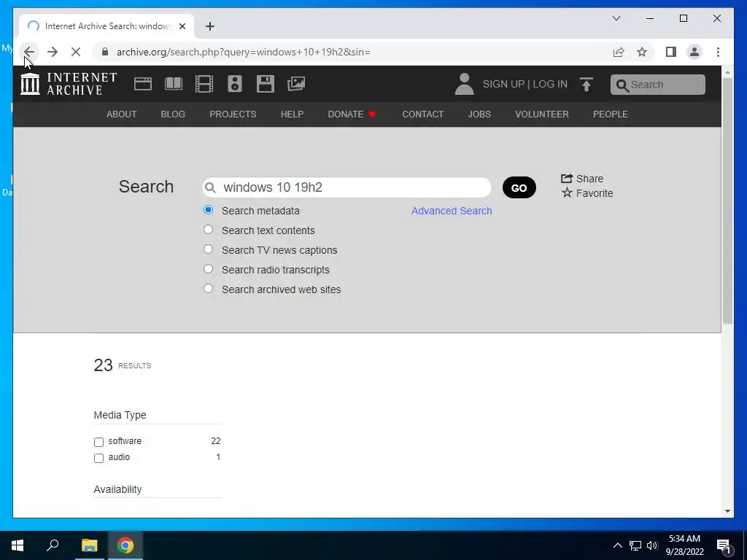Viewport: 747px width, 560px height.
Task: Select the Search text contents option
Action: pyautogui.click(x=208, y=230)
